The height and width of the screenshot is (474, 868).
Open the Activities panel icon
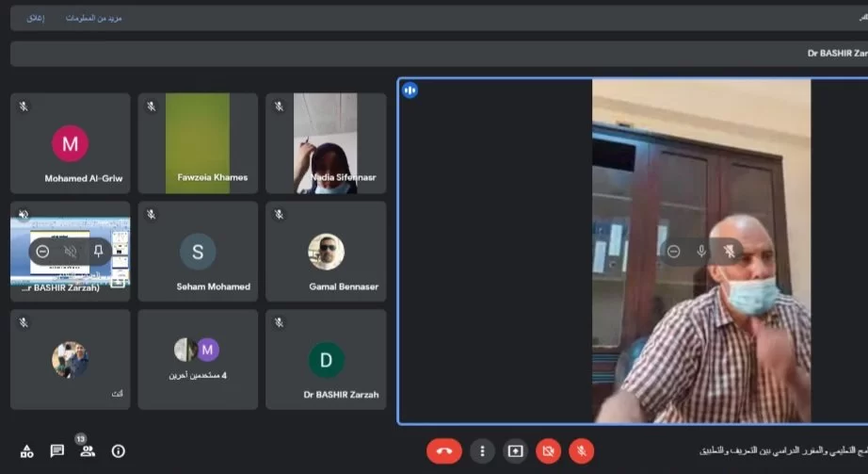pyautogui.click(x=26, y=451)
